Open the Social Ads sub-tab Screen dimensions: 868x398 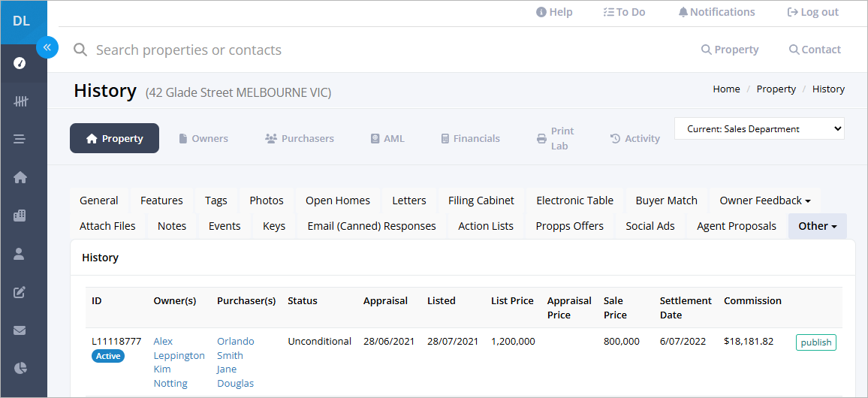point(650,226)
